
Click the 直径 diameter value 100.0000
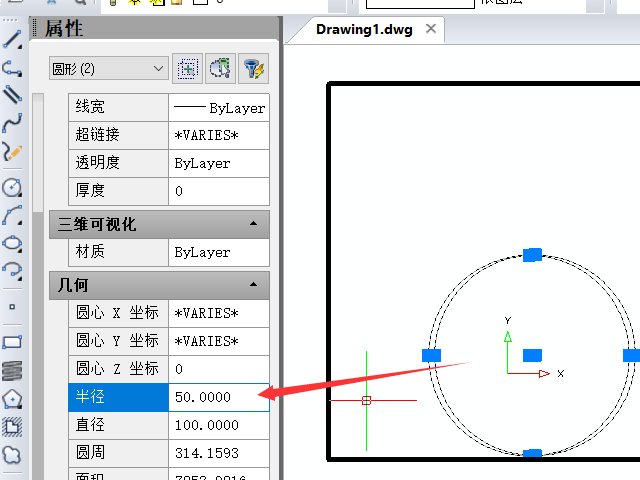[x=219, y=425]
